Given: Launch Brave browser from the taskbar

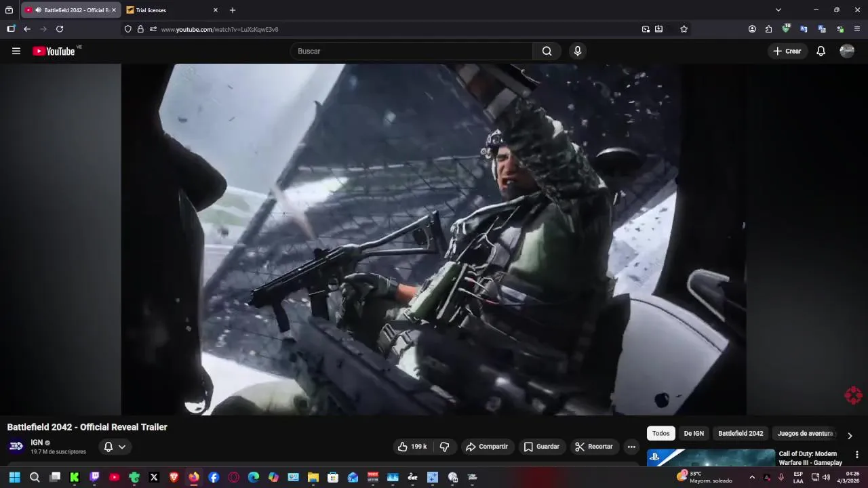Looking at the screenshot, I should tap(174, 477).
